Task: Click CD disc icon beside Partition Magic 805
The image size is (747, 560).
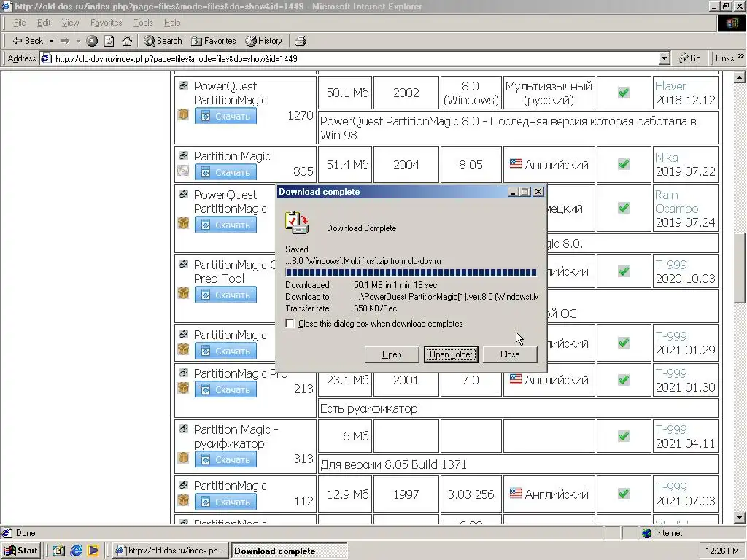Action: tap(183, 171)
